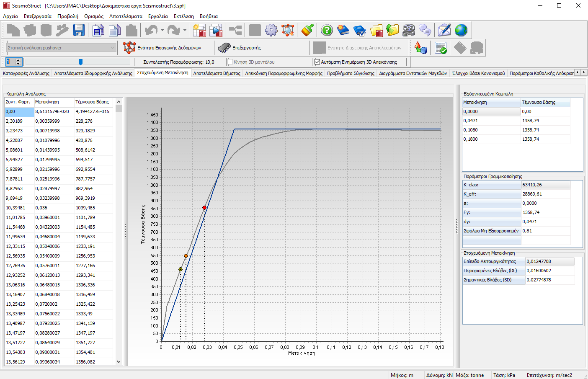Click the settings gear toolbar icon

(271, 30)
